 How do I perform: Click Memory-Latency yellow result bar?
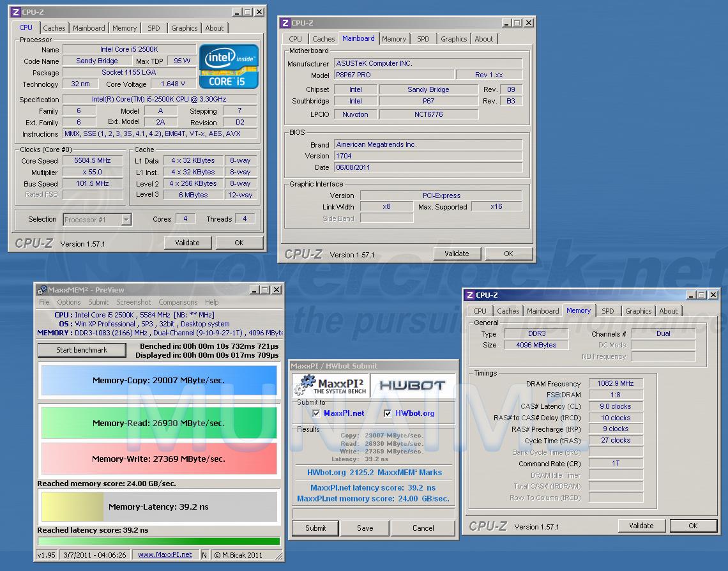[159, 507]
